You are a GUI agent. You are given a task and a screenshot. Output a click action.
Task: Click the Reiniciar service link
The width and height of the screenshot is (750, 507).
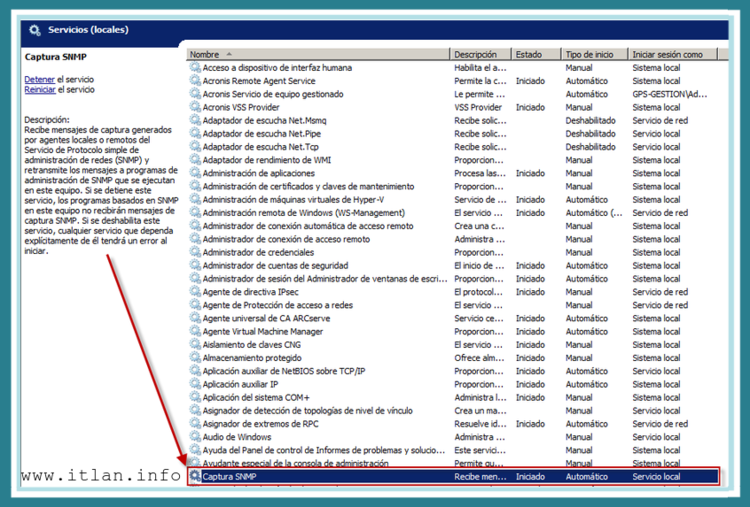point(40,90)
